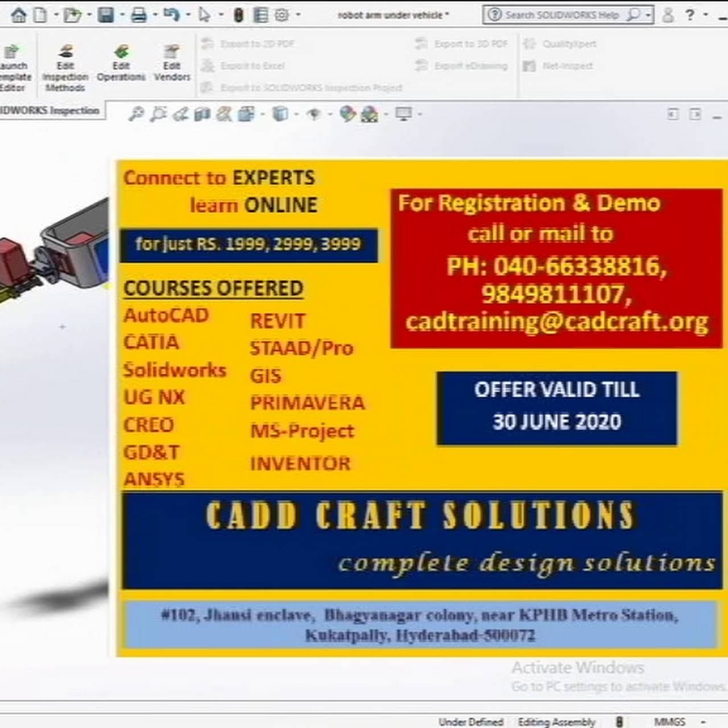This screenshot has height=728, width=728.
Task: Expand the Display Style dropdown arrow
Action: coord(296,114)
